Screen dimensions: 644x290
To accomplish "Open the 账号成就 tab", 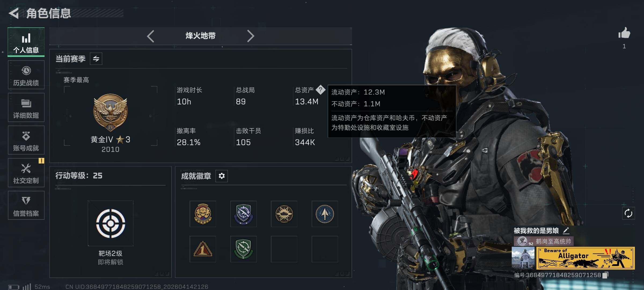I will tap(26, 140).
